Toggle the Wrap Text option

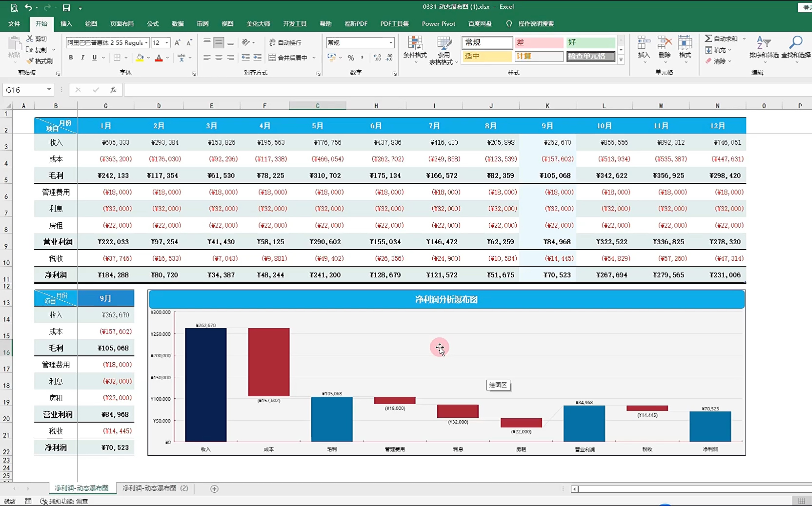[x=285, y=43]
